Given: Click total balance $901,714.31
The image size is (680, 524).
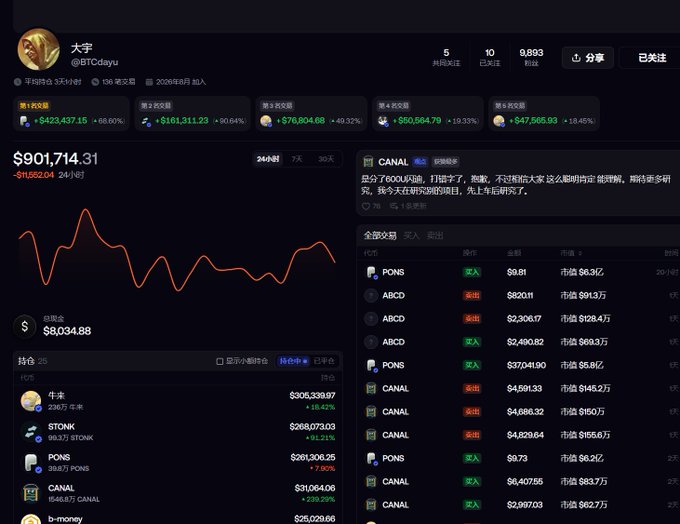Looking at the screenshot, I should click(55, 159).
